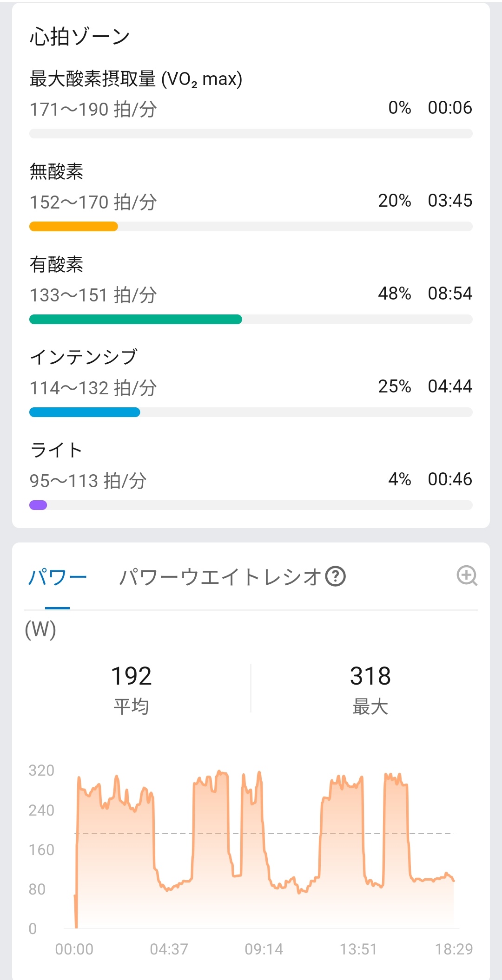Tap the dashed average line on power graph

pyautogui.click(x=288, y=833)
